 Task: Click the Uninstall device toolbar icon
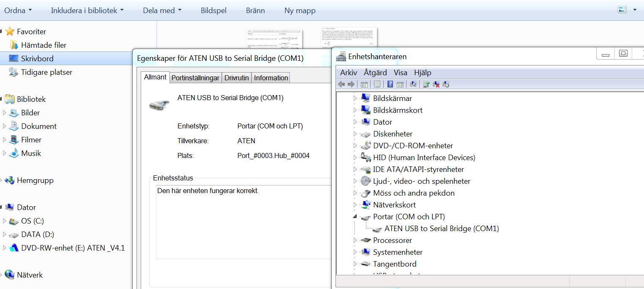tap(436, 84)
